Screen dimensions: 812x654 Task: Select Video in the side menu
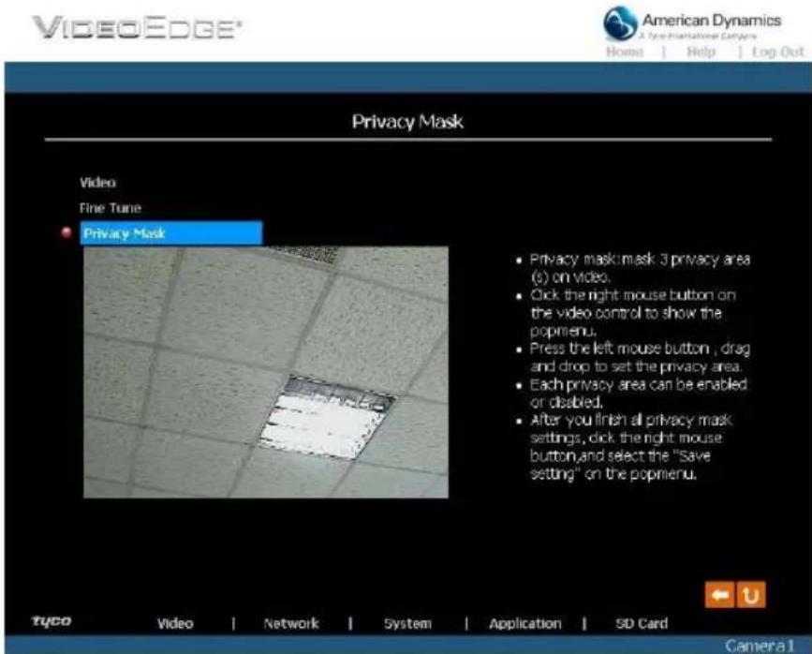[98, 183]
